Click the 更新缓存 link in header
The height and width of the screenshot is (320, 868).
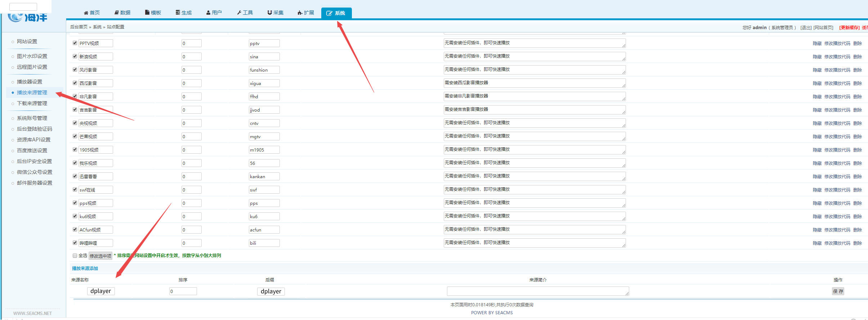(849, 28)
